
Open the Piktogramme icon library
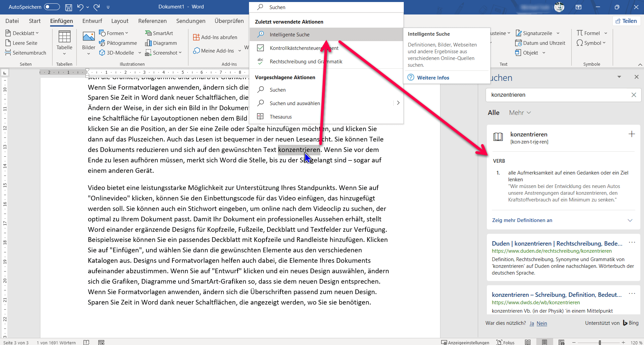point(118,43)
